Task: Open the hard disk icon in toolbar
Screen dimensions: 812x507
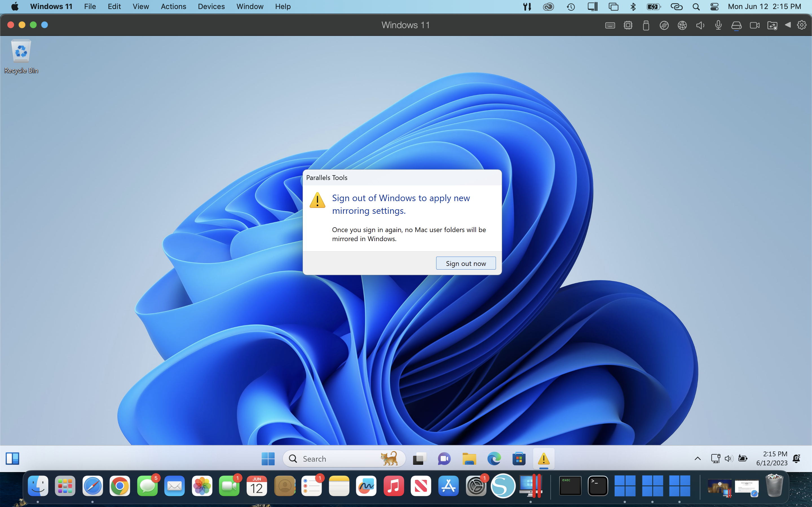Action: point(736,25)
